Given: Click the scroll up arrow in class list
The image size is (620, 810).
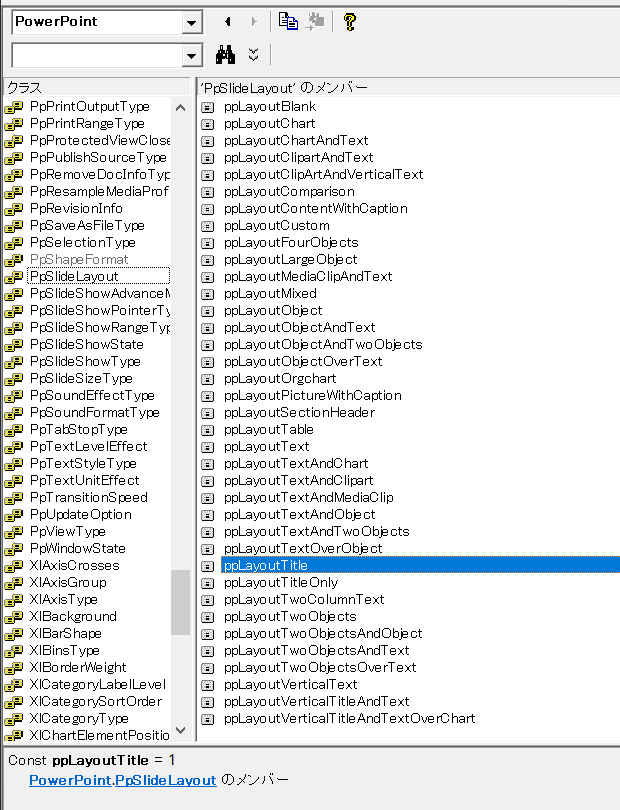Looking at the screenshot, I should [x=180, y=107].
